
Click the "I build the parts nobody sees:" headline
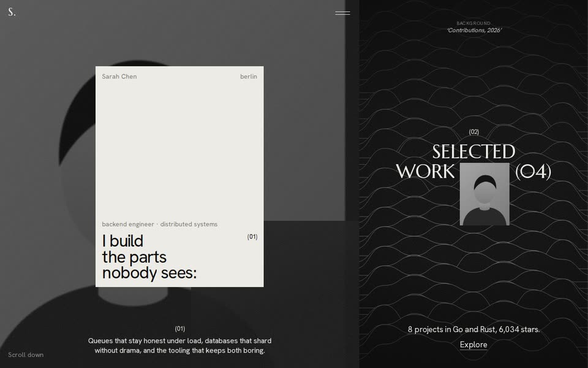coord(149,257)
